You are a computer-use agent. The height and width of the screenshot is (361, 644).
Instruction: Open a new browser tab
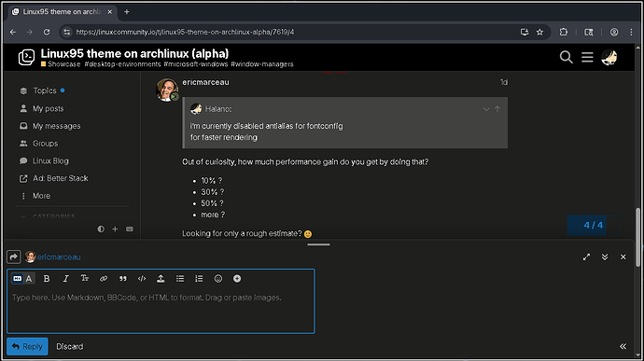tap(127, 12)
